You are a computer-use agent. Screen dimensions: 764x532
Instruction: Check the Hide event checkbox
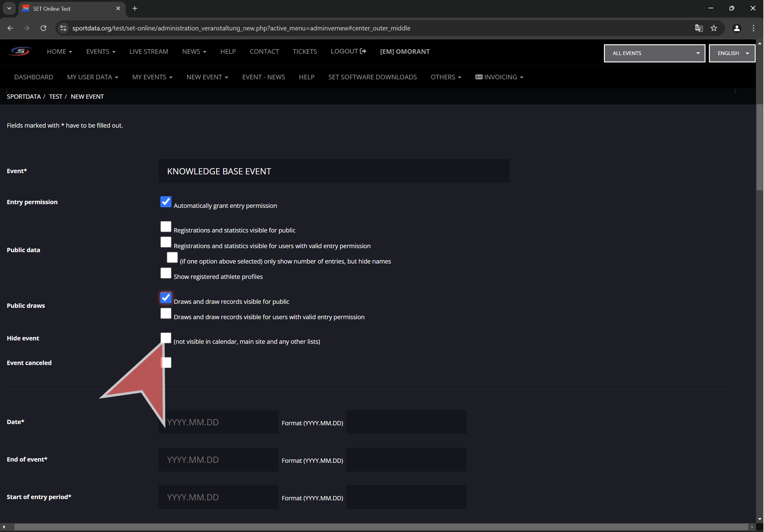coord(166,338)
